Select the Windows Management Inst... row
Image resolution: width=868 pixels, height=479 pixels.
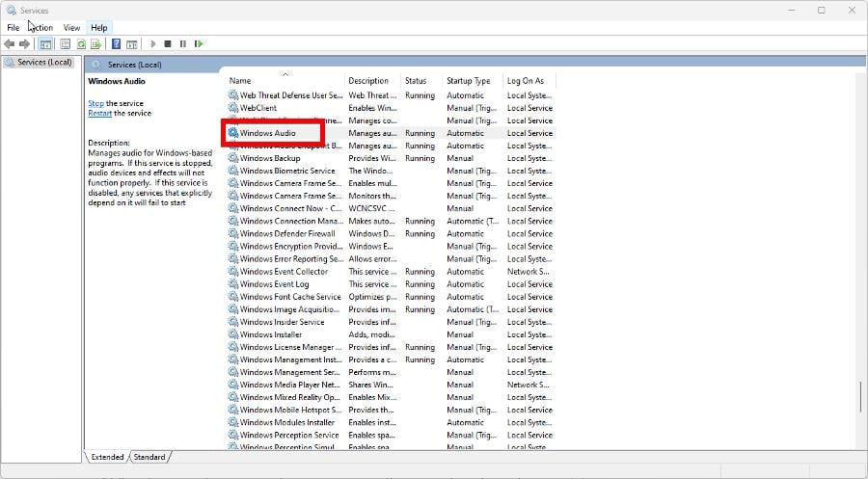pos(391,359)
